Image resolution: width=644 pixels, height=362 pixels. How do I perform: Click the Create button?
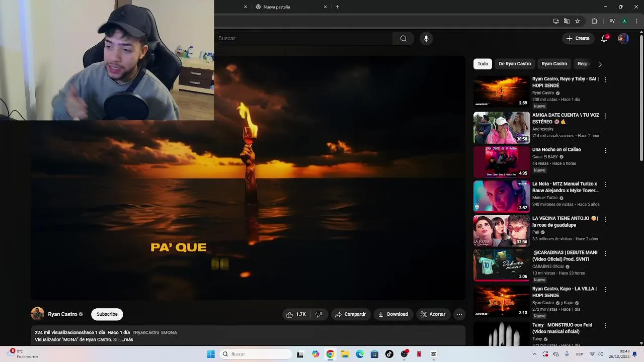click(x=578, y=38)
